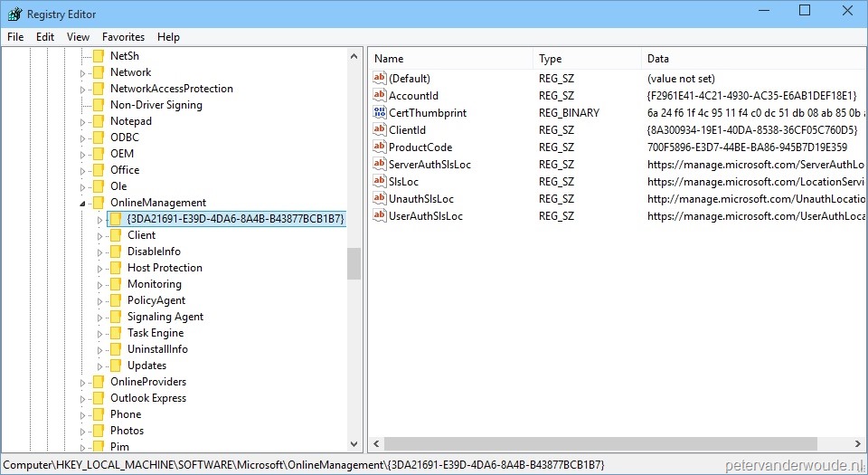Click the string icon beside ProductCode
Viewport: 868px width, 475px height.
pos(379,147)
